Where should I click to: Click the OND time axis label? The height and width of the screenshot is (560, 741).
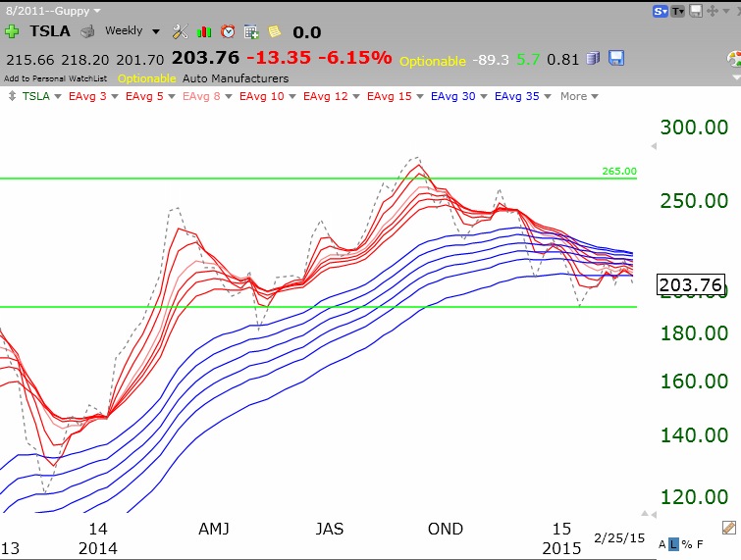pos(446,529)
